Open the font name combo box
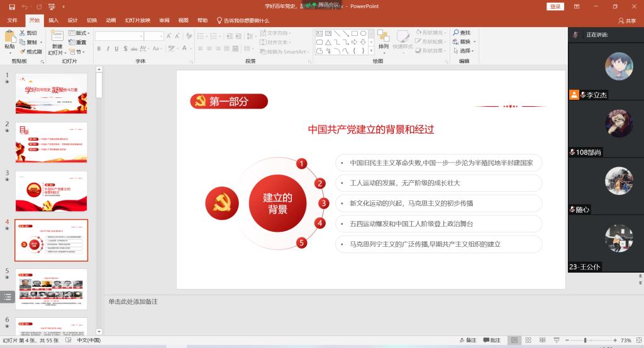 tap(119, 36)
